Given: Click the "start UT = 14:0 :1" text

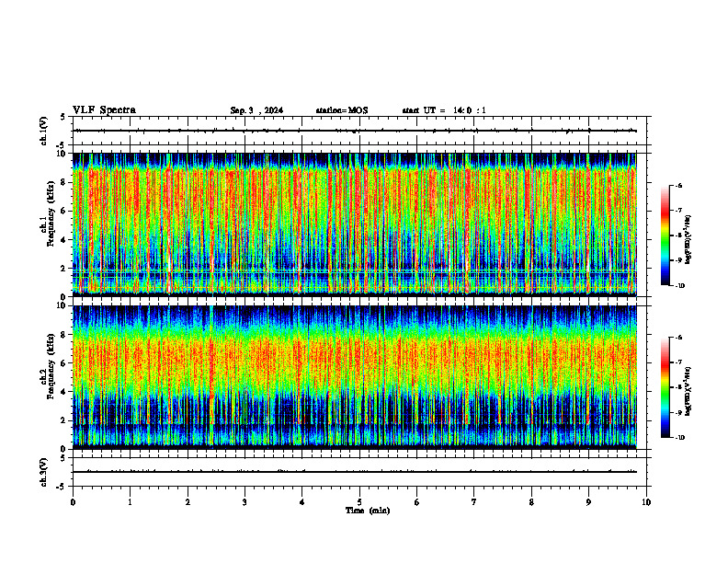Looking at the screenshot, I should [444, 110].
